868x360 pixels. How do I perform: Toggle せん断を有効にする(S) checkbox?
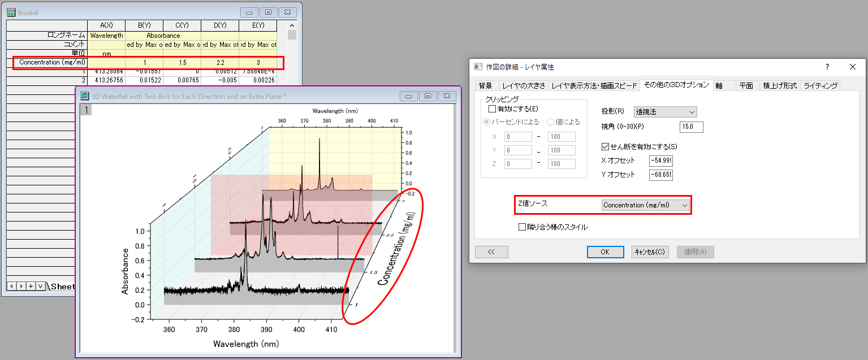coord(606,146)
